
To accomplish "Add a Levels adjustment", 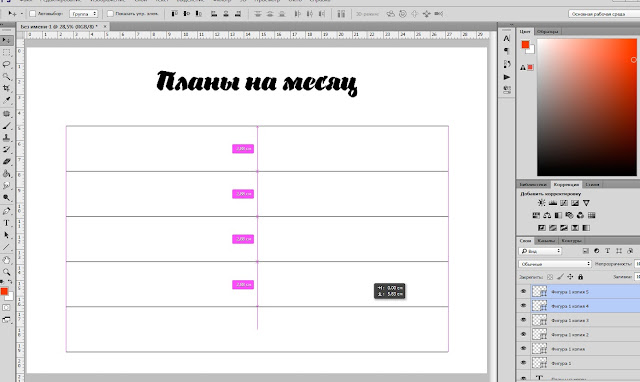I will [553, 203].
